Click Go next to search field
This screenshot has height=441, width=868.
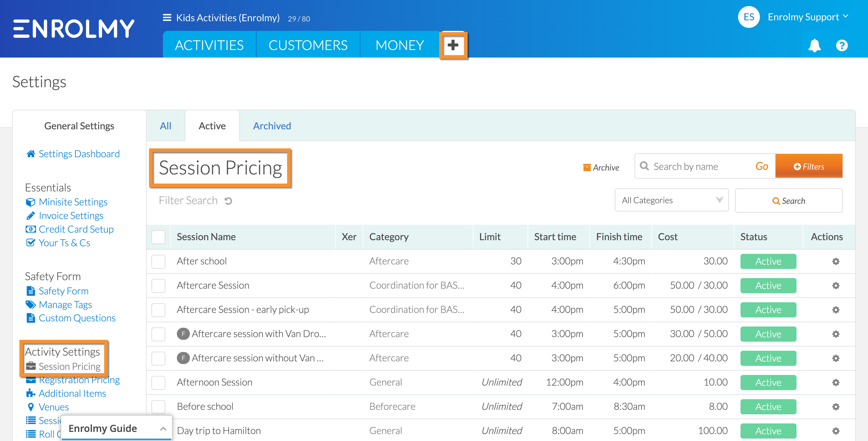pyautogui.click(x=761, y=166)
